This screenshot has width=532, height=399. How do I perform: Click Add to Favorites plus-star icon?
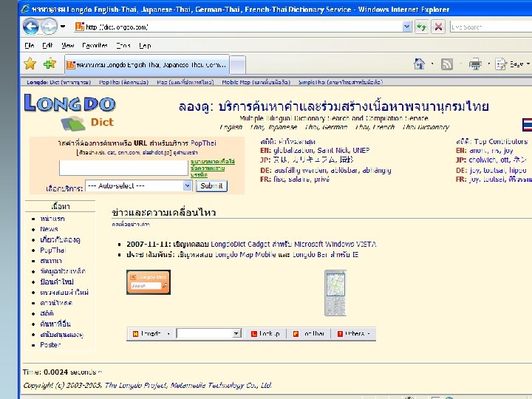tap(50, 64)
